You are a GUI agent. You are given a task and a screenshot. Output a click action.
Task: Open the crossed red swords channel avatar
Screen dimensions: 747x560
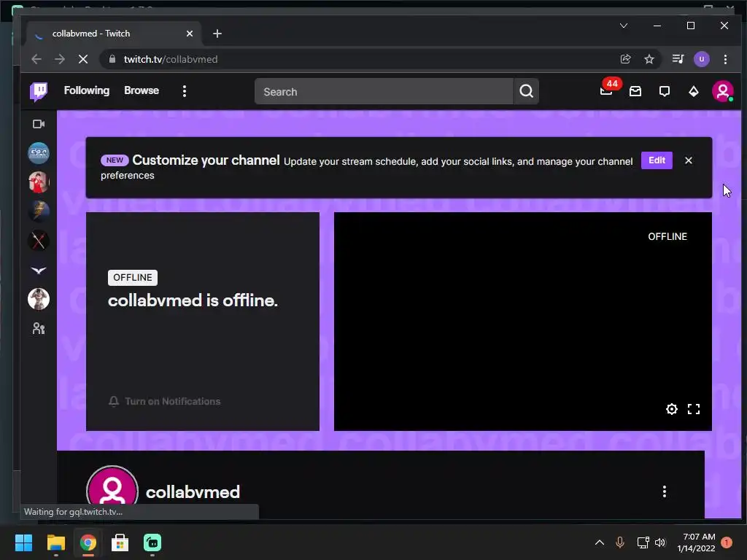coord(39,241)
